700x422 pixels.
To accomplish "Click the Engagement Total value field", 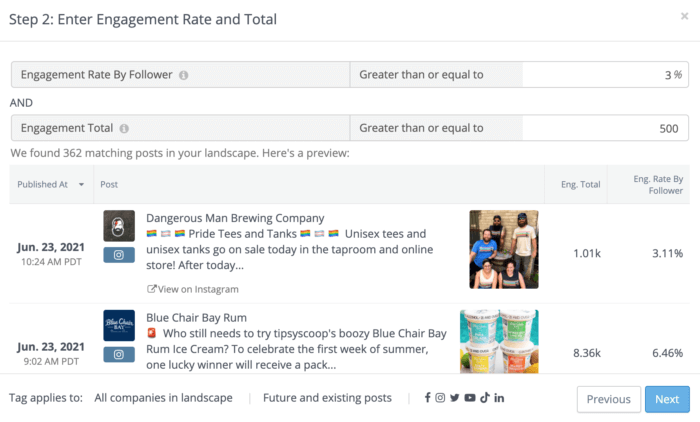I will point(605,129).
